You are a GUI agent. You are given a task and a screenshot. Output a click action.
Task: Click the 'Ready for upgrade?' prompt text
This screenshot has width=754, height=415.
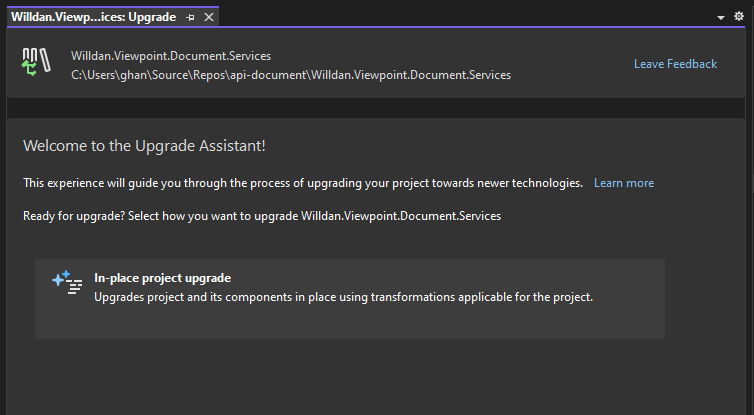(x=262, y=215)
